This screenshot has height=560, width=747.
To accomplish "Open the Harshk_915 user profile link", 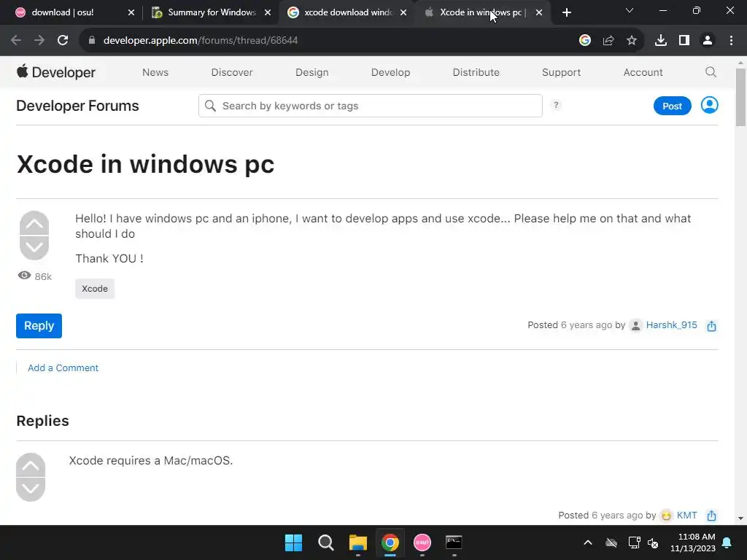I will click(671, 325).
